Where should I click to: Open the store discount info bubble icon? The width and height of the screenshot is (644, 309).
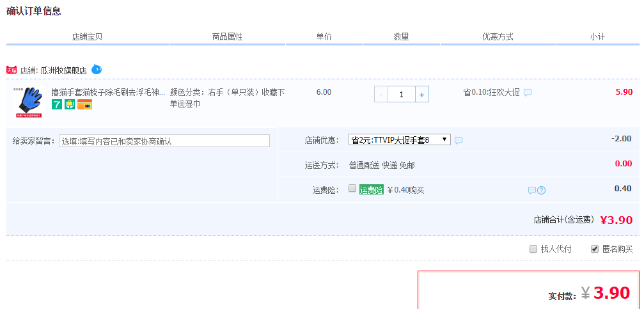pos(459,140)
